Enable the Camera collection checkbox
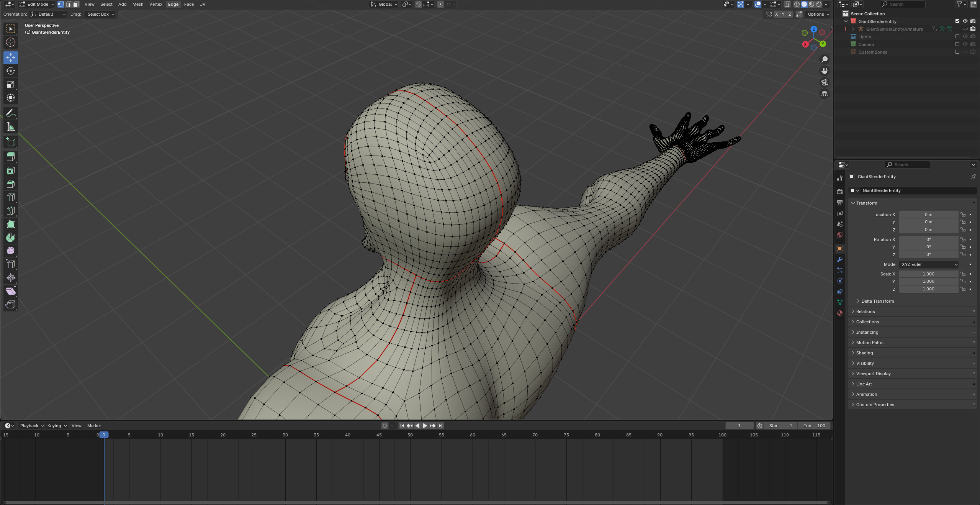This screenshot has height=505, width=980. pyautogui.click(x=957, y=44)
